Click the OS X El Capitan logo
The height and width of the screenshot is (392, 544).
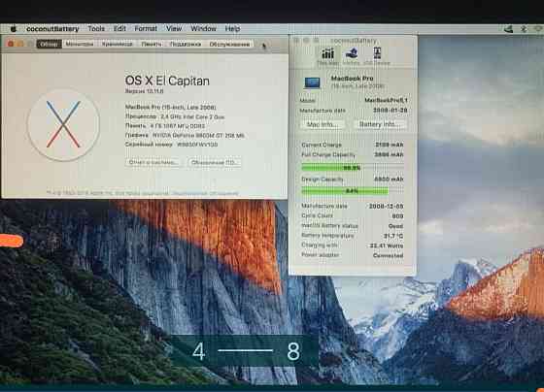[x=63, y=125]
